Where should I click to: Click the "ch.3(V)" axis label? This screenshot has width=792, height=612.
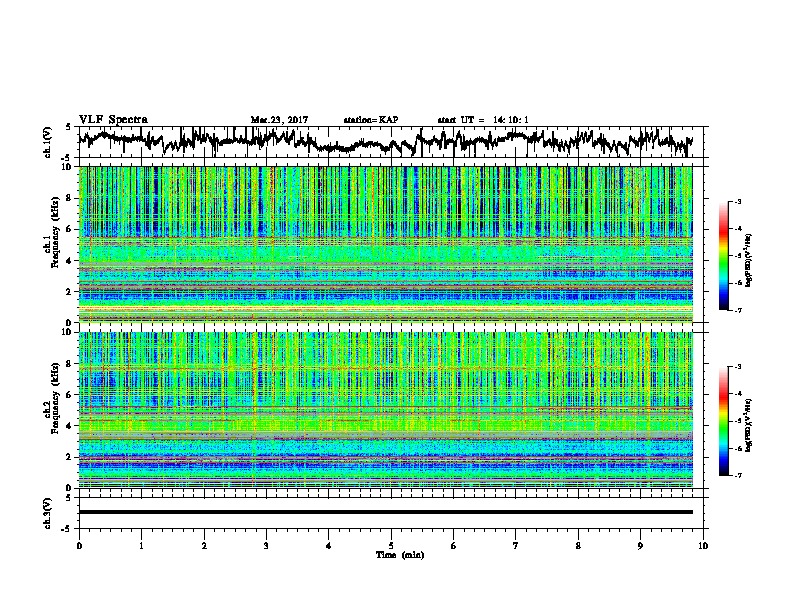[x=47, y=513]
